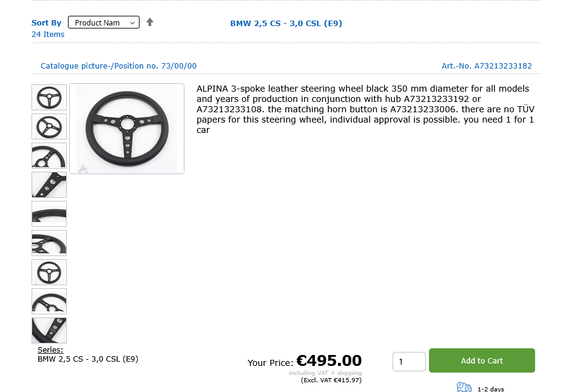Click the ascending sort arrow icon
The width and height of the screenshot is (577, 392).
150,22
